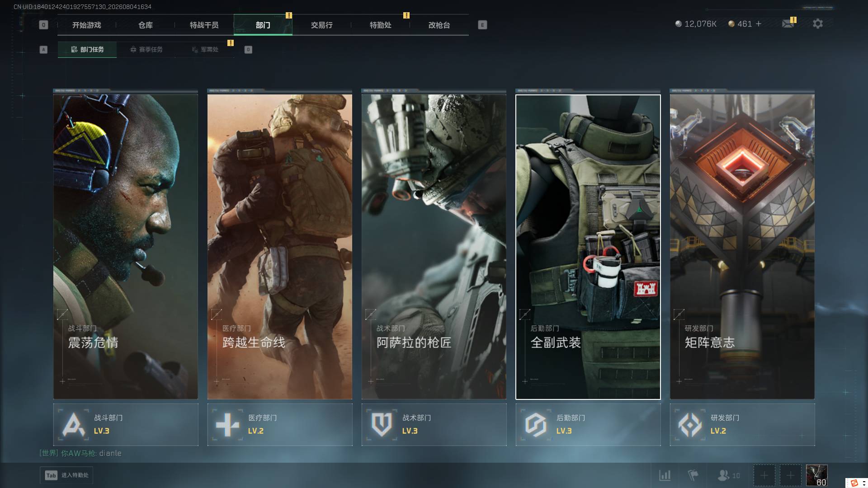Select the 研发部门 LV.2 level panel
This screenshot has height=488, width=868.
(742, 425)
